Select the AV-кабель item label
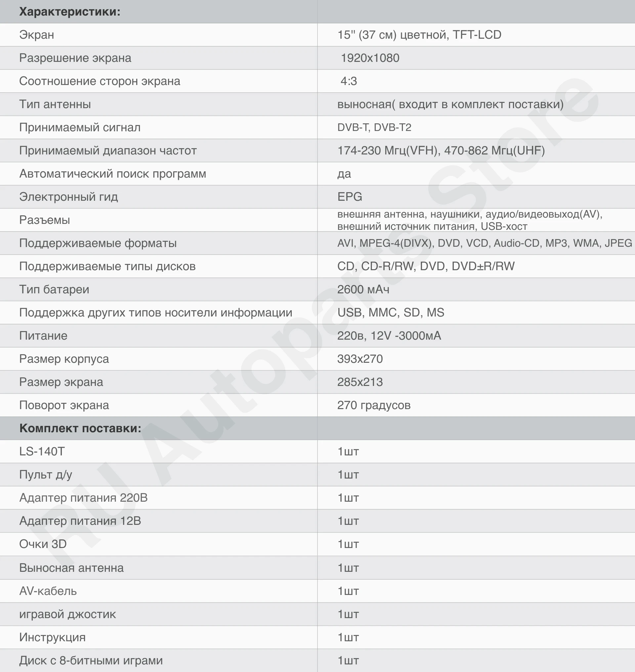This screenshot has width=635, height=672. pos(48,591)
